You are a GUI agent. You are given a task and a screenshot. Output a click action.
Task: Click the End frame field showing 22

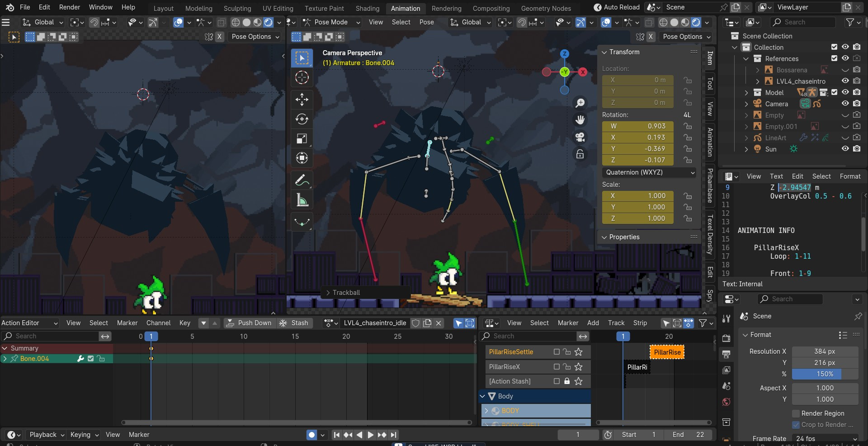[689, 435]
